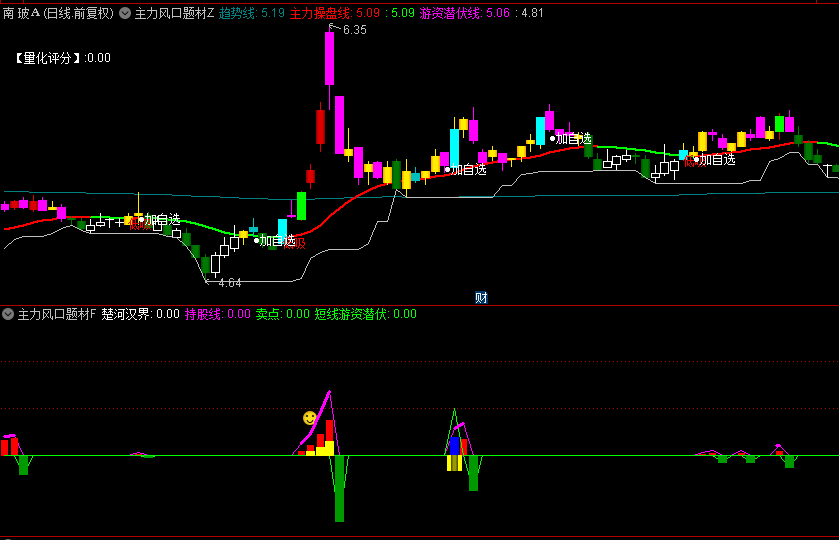Click the 【量化评分】:0.00 label
The image size is (839, 540).
point(62,58)
